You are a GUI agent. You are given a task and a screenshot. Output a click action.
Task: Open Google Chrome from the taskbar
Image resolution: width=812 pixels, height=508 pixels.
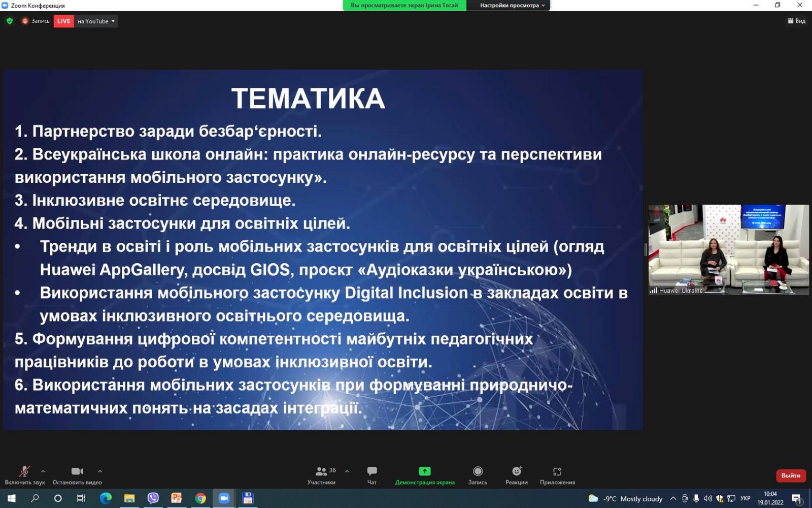(200, 498)
